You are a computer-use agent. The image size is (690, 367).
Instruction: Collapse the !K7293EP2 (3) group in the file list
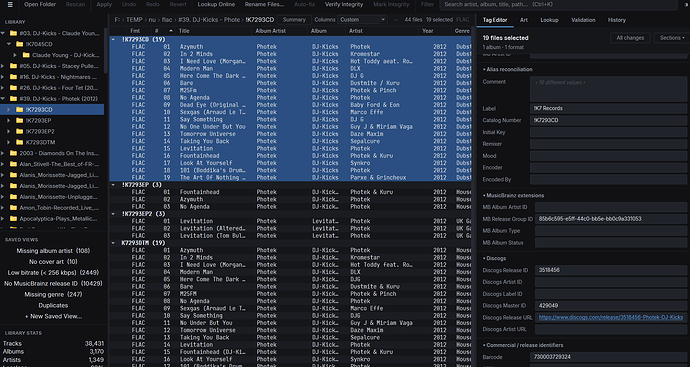114,214
